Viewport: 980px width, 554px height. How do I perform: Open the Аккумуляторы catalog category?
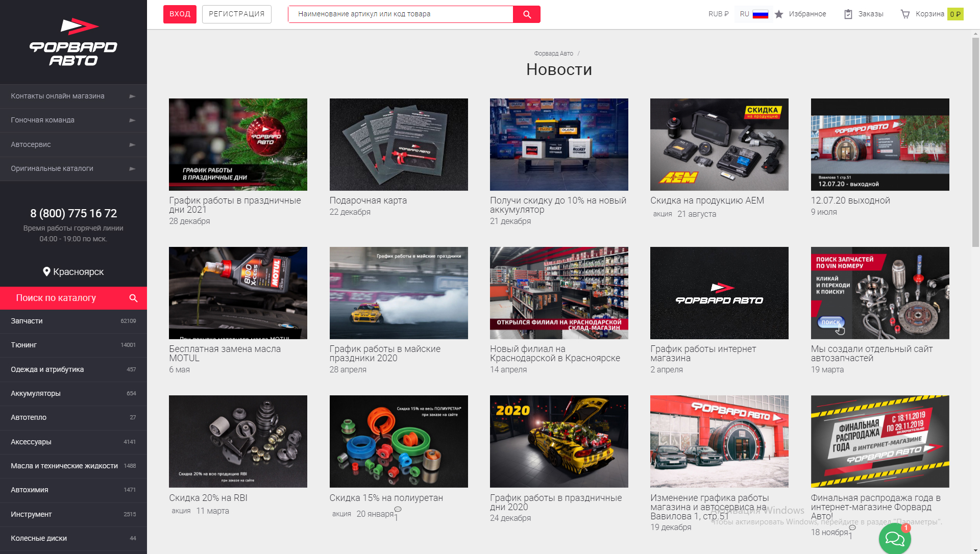(73, 393)
